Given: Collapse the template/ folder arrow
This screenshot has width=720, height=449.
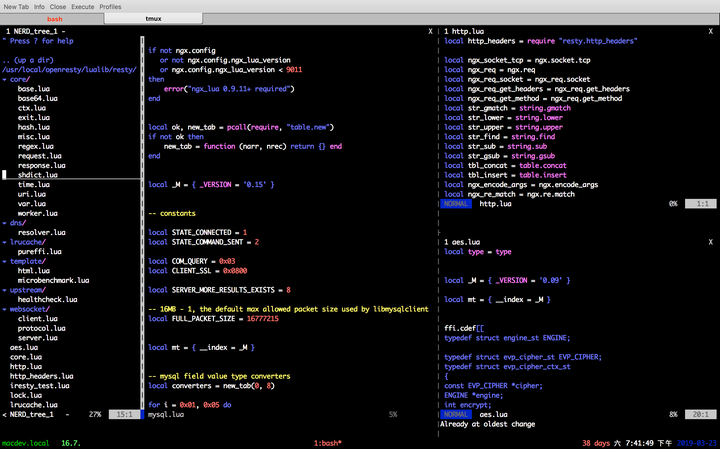Looking at the screenshot, I should pyautogui.click(x=4, y=261).
